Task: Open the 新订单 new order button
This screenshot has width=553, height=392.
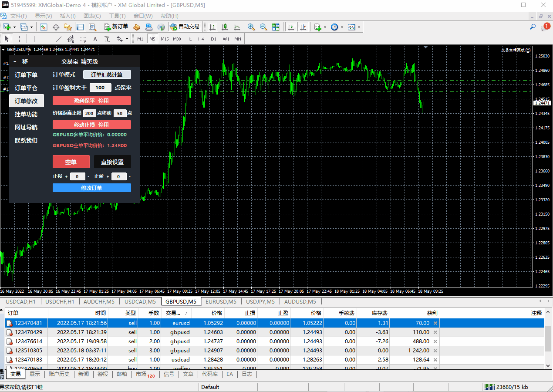Action: click(x=116, y=27)
